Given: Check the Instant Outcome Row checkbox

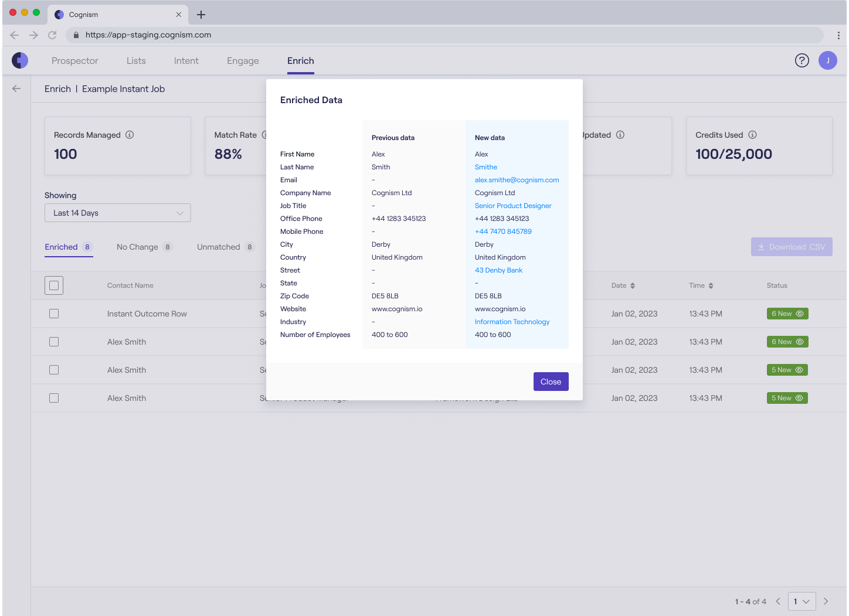Looking at the screenshot, I should point(54,314).
